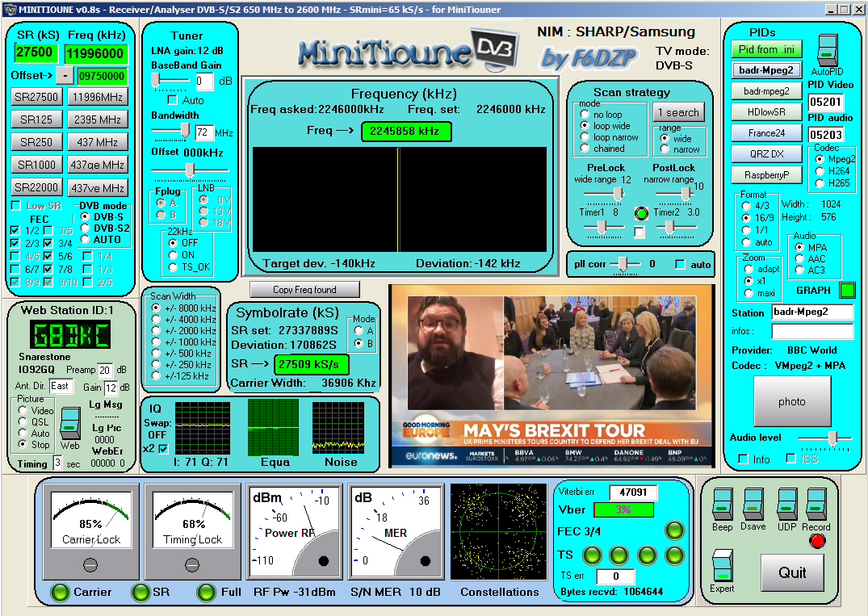
Task: Click the red Record indicator light
Action: [817, 541]
